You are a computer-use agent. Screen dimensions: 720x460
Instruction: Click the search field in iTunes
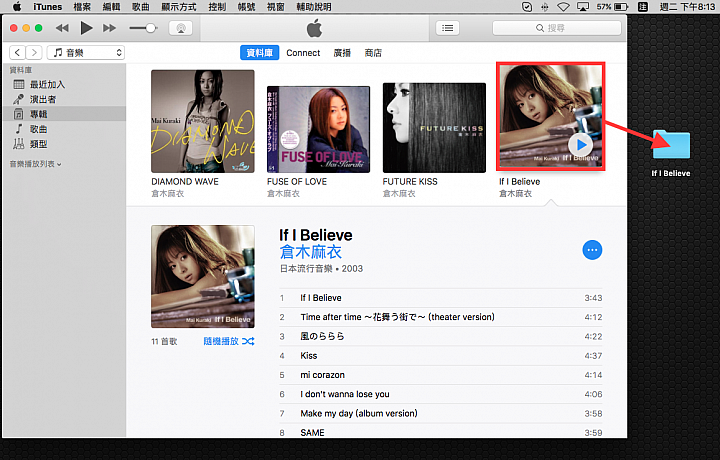click(x=557, y=28)
